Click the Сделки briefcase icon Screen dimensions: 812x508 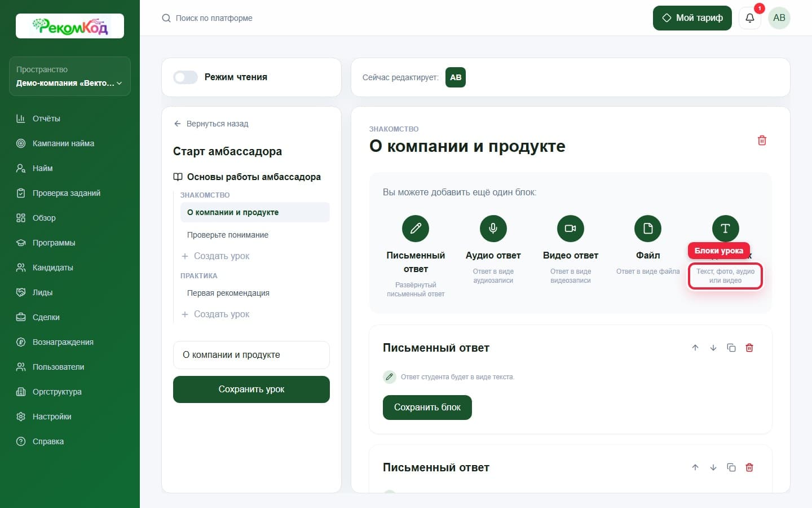tap(21, 317)
